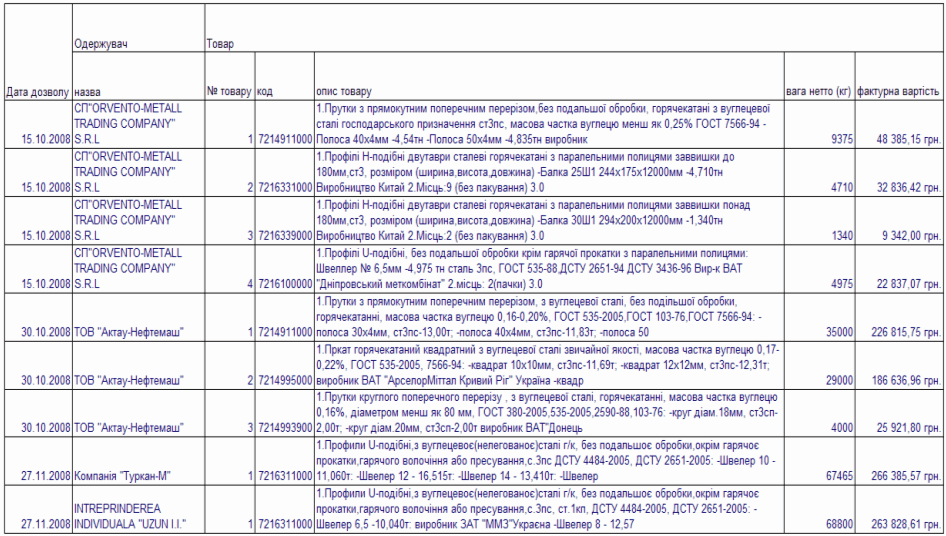The image size is (946, 536).
Task: Click the "№ товару" column header
Action: (x=229, y=91)
